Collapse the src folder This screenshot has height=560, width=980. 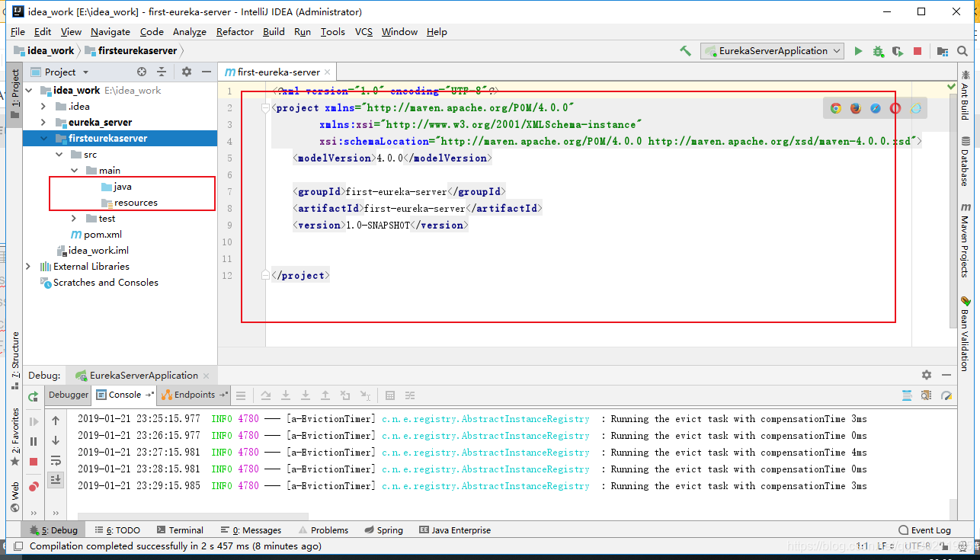pyautogui.click(x=59, y=154)
